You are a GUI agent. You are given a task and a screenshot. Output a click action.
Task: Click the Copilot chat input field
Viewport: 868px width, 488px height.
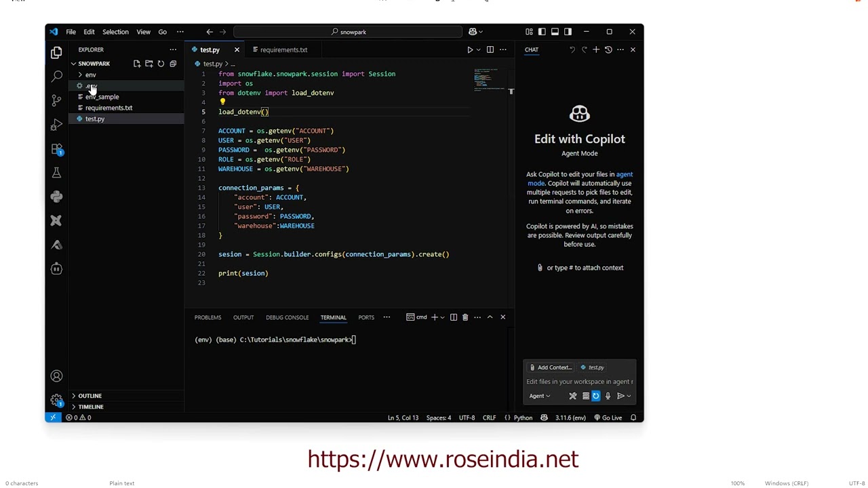point(580,382)
